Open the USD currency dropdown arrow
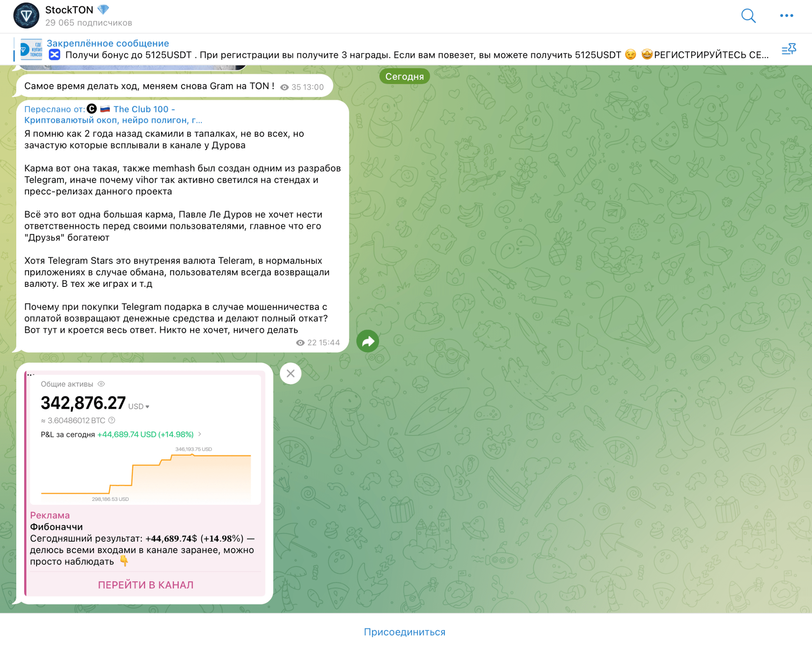Viewport: 812px width, 649px height. (x=147, y=407)
